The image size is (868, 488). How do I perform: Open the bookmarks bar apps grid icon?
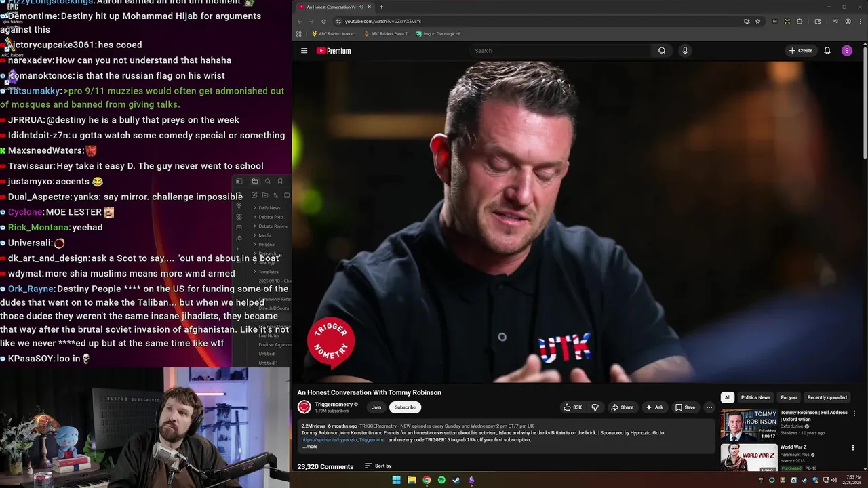point(299,33)
